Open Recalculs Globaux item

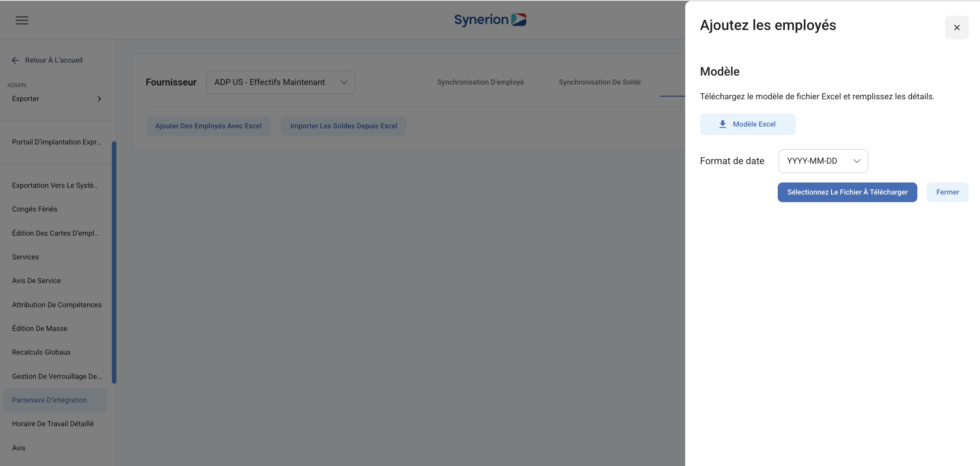coord(41,352)
